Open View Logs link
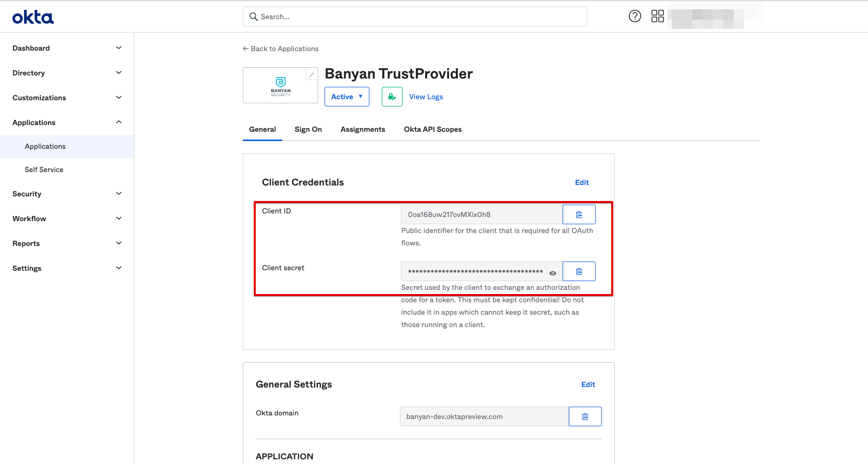 point(426,97)
